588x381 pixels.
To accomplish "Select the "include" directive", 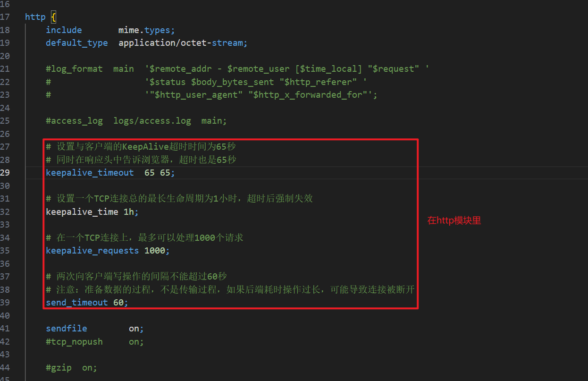I will [64, 30].
